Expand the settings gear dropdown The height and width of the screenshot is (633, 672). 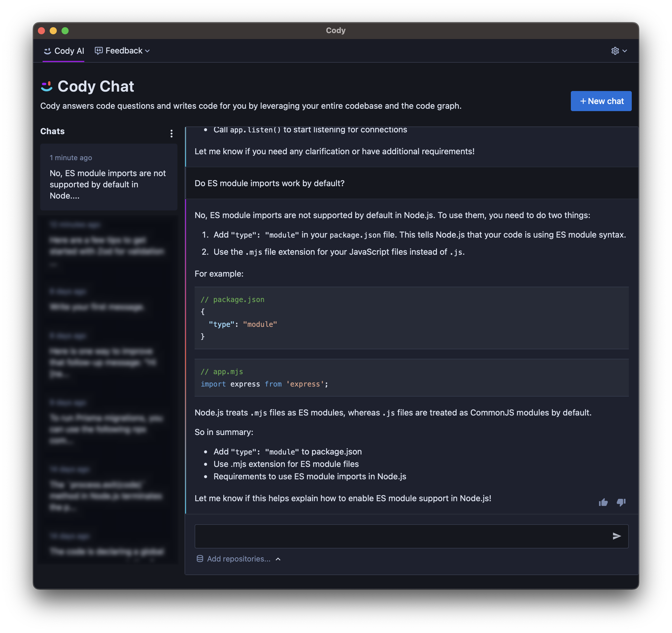619,50
